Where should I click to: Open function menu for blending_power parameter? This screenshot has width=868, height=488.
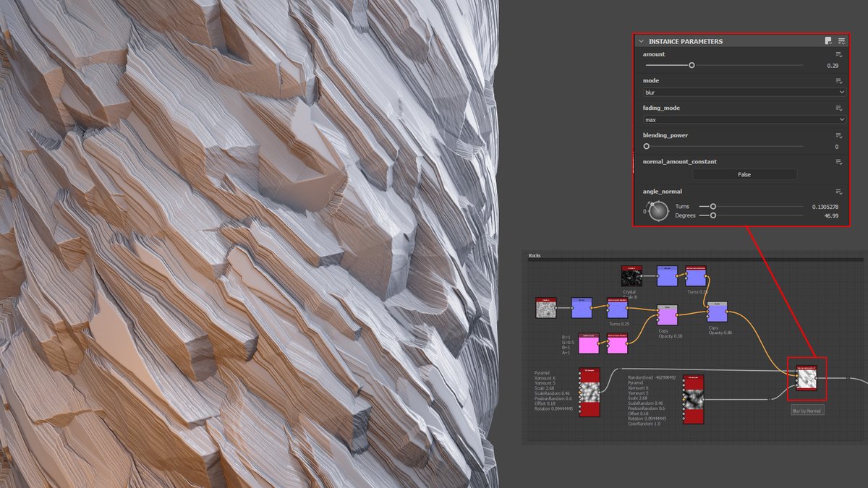pyautogui.click(x=838, y=135)
